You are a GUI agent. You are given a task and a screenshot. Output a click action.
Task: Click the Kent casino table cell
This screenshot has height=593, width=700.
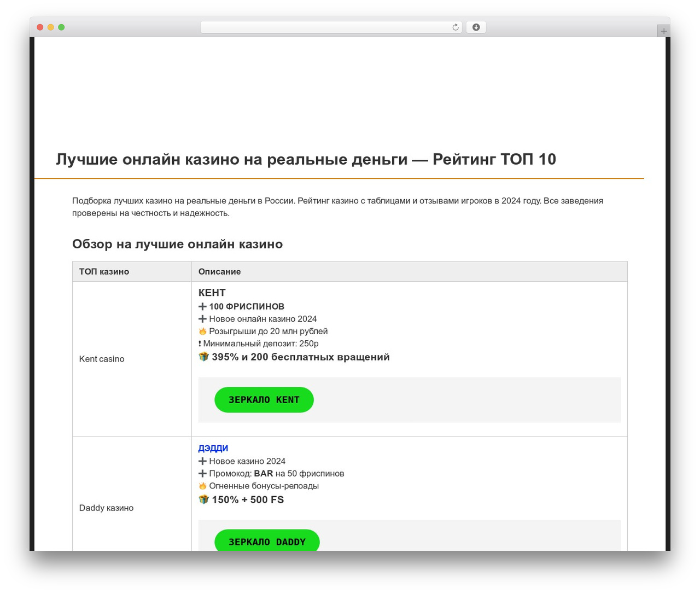point(132,359)
